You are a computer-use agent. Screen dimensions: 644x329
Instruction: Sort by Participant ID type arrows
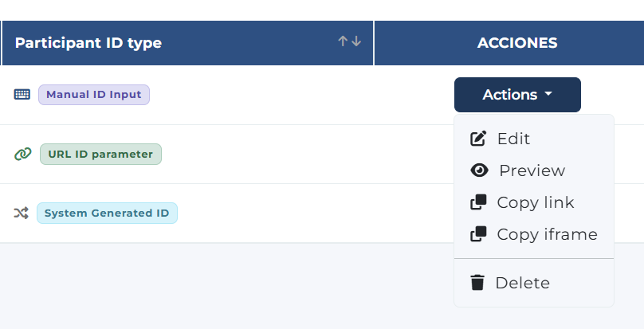click(x=349, y=41)
